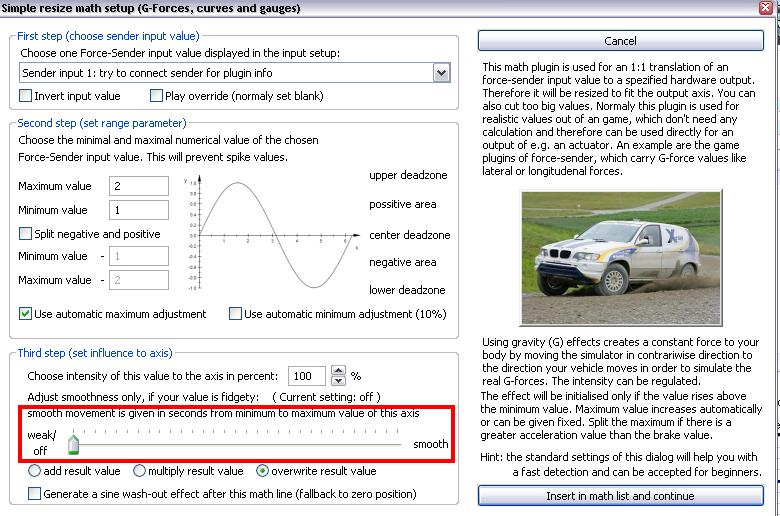Enable Split negative and positive checkbox

pos(25,233)
